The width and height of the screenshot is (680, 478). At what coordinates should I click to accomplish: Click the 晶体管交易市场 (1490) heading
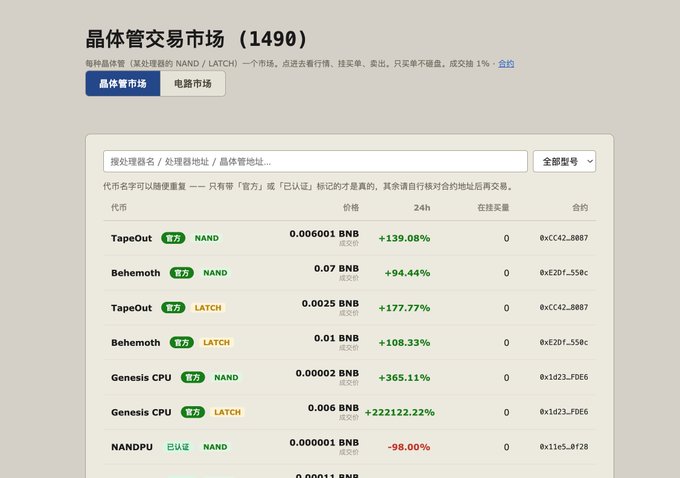[x=196, y=39]
